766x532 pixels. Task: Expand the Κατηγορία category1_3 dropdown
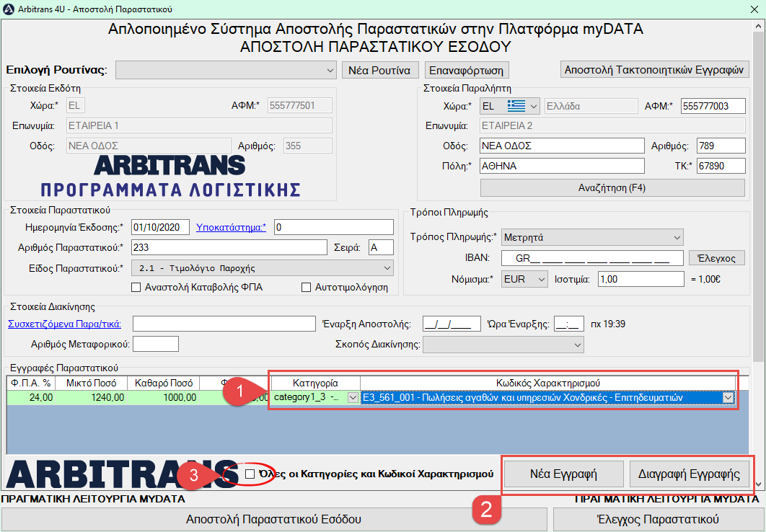[353, 398]
